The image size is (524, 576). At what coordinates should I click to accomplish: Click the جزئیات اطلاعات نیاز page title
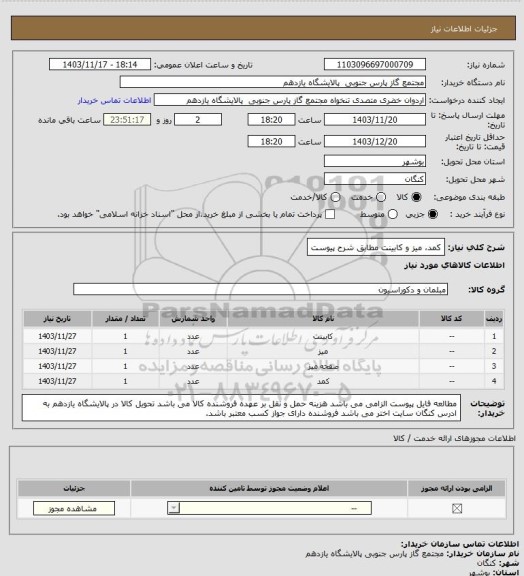click(x=464, y=29)
